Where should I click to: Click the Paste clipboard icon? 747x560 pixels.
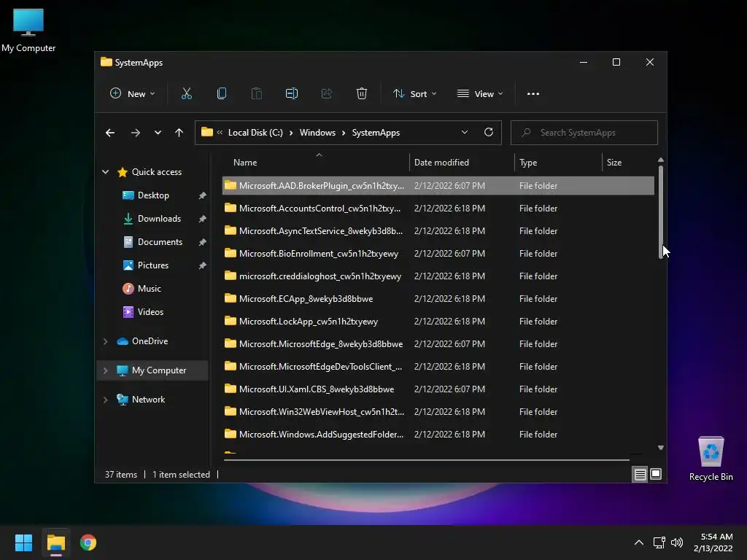click(256, 94)
